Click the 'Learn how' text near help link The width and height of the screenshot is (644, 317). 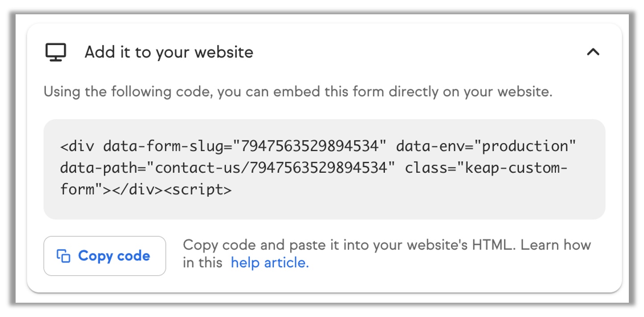click(x=556, y=245)
